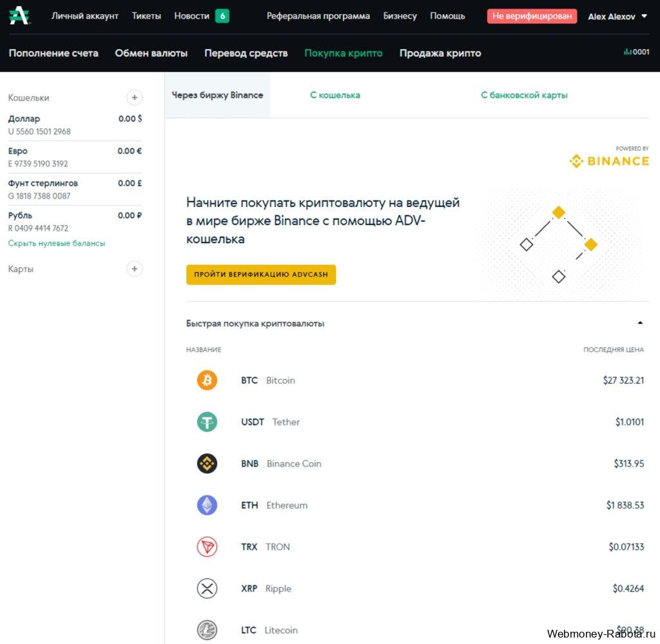Open Помощь menu item
Viewport: 660px width, 644px height.
coord(447,16)
